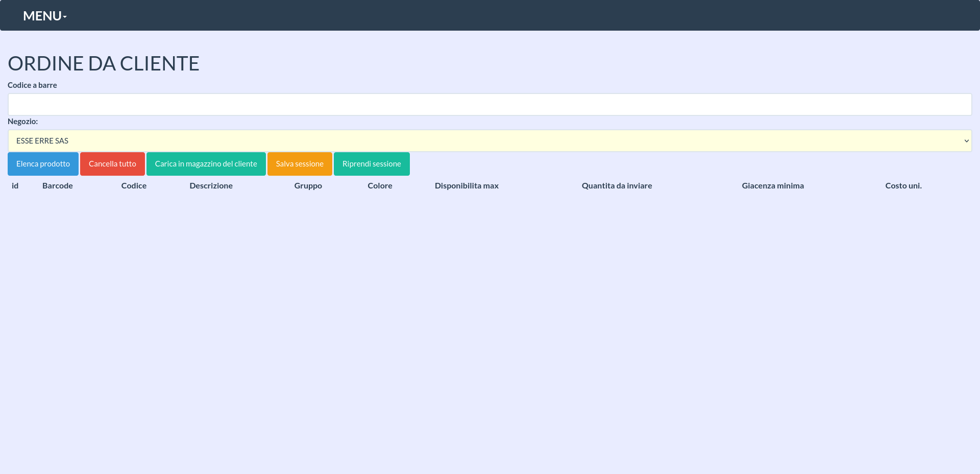
Task: Click the Giacenza minima column header
Action: [773, 186]
